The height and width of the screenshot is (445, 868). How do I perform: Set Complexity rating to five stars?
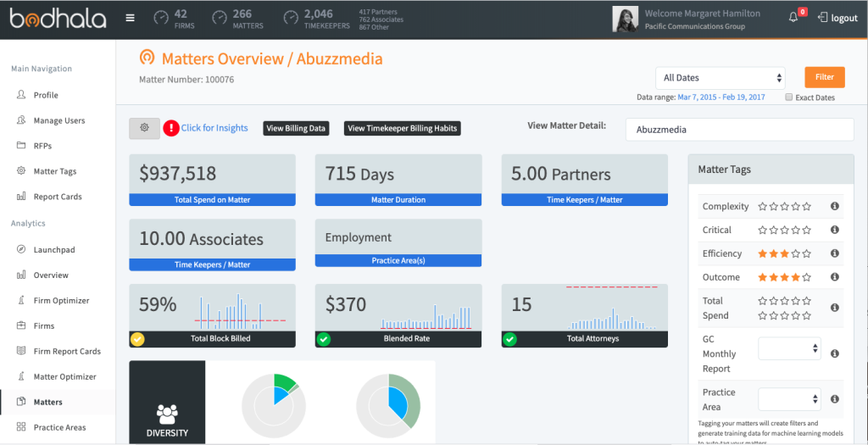[807, 207]
